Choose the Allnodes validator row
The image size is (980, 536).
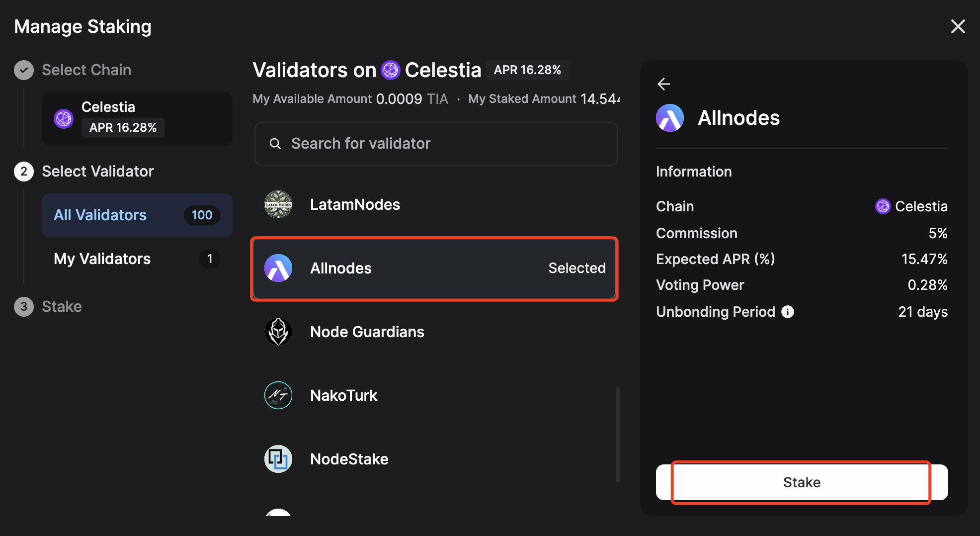(x=434, y=268)
